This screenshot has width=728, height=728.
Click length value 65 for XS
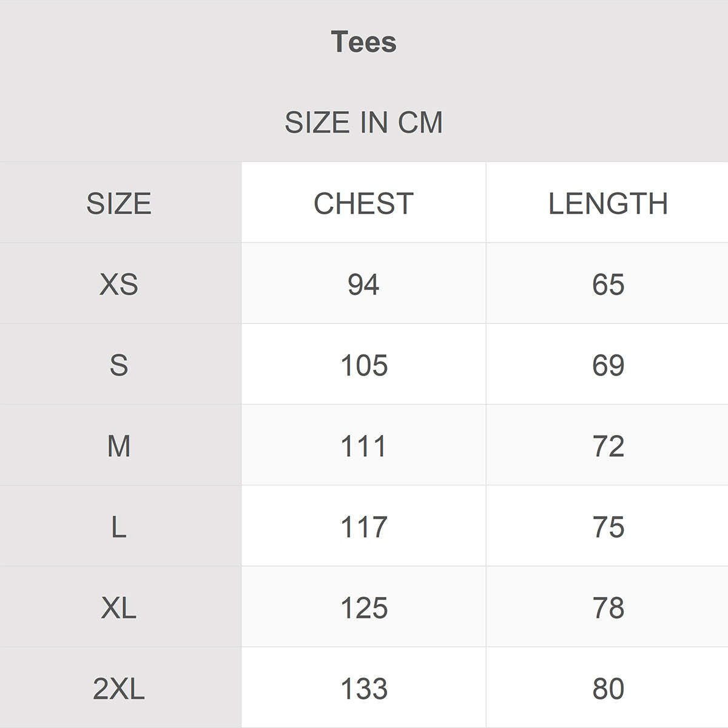[x=608, y=284]
